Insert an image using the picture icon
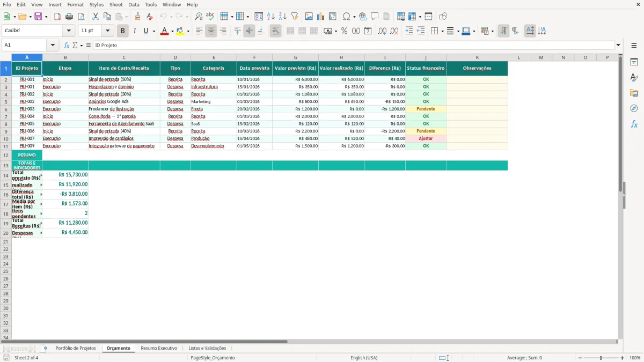 point(309,17)
